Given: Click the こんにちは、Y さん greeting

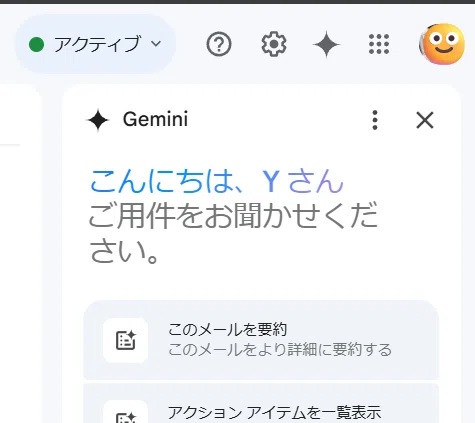Looking at the screenshot, I should click(x=217, y=182).
